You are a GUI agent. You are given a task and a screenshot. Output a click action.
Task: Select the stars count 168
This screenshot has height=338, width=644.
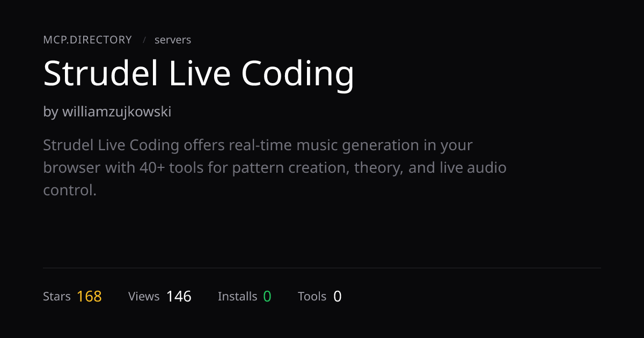tap(89, 296)
